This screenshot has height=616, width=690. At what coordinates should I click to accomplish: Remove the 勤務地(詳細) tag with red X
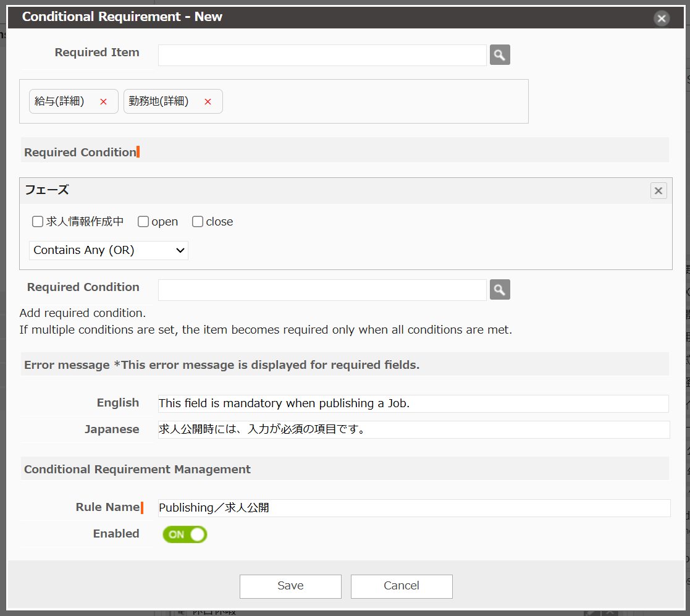(x=208, y=102)
